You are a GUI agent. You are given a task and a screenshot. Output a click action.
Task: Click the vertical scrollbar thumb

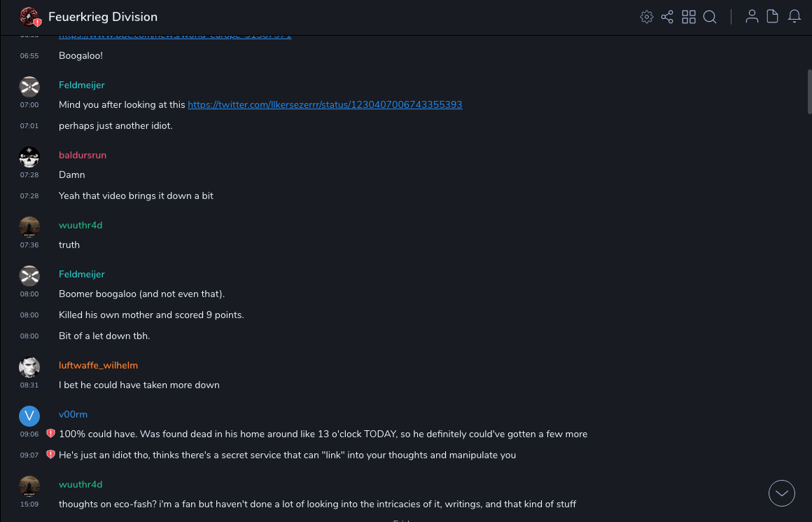(809, 91)
